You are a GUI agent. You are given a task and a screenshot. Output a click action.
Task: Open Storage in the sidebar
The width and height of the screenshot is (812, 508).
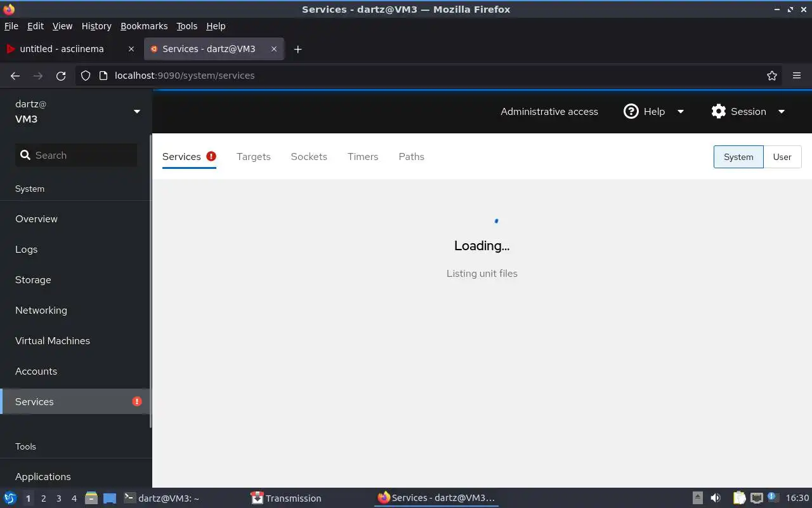76,280
